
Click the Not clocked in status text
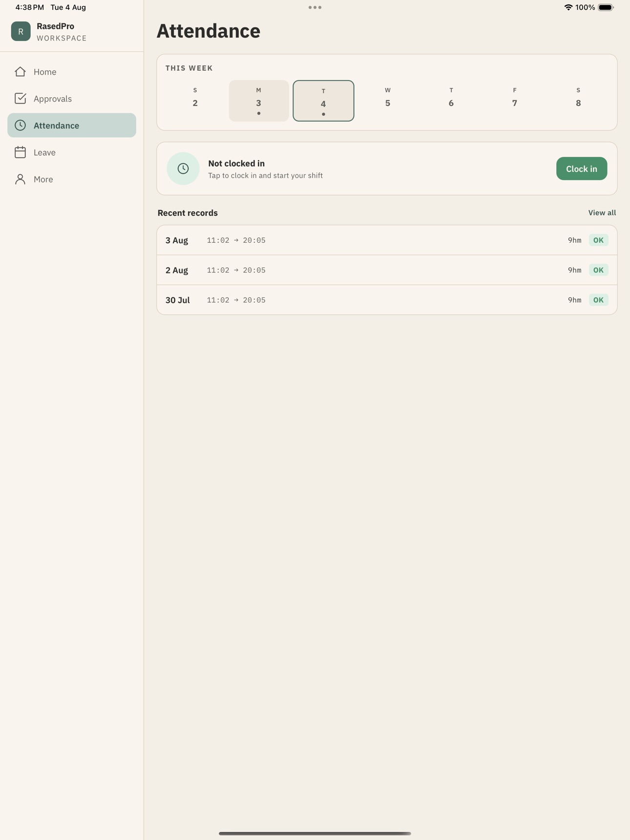tap(236, 164)
